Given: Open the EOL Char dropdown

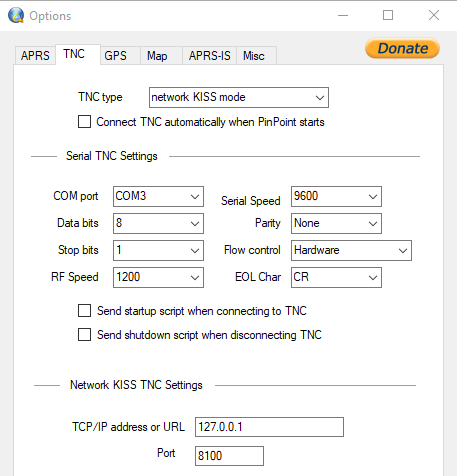Looking at the screenshot, I should pos(336,277).
